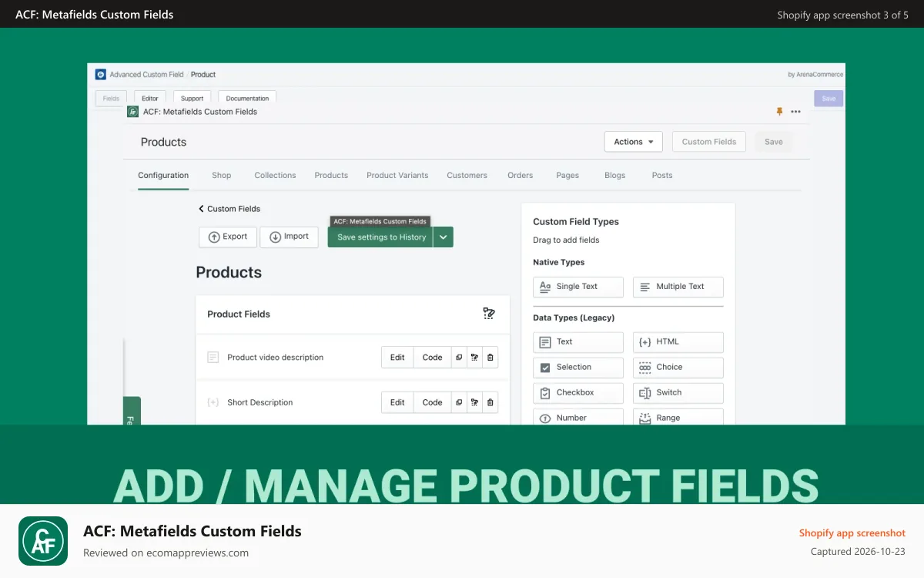Screen dimensions: 924x578
Task: Go to the Pages tab
Action: tap(567, 176)
